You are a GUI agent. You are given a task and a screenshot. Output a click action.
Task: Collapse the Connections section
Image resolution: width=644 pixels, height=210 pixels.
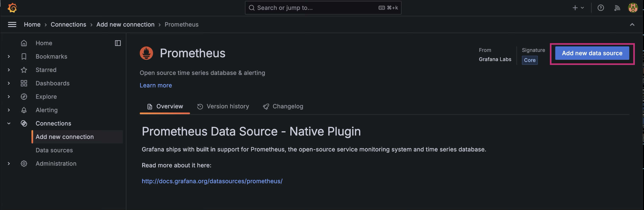(x=9, y=123)
